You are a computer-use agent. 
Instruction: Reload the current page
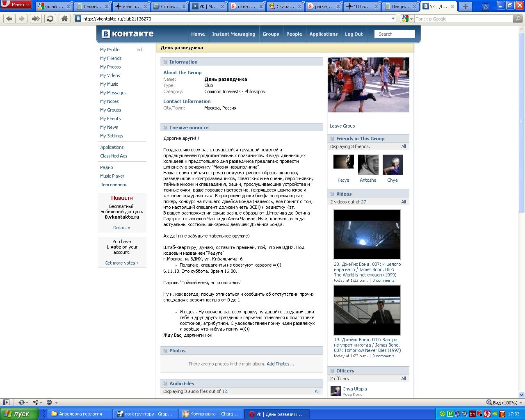(x=50, y=18)
